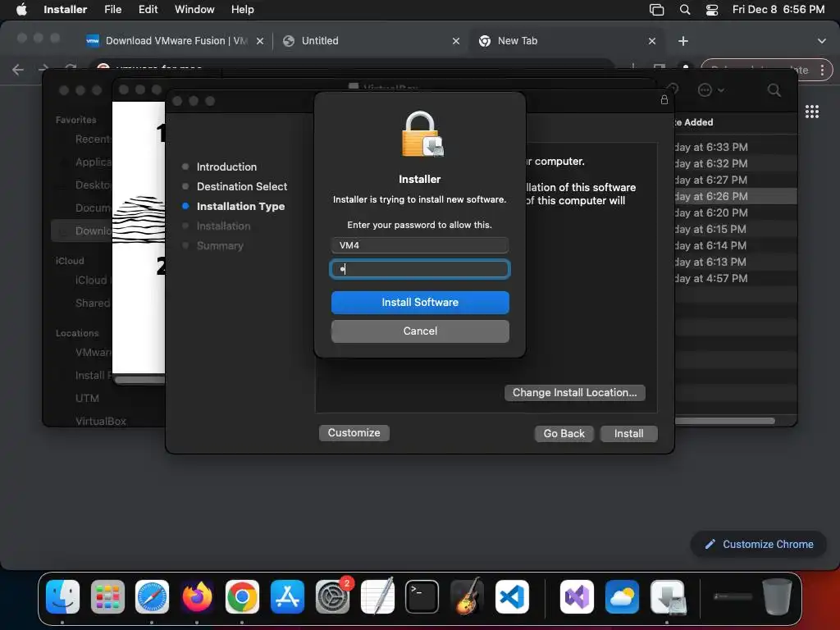
Task: Open Firefox from the Dock
Action: point(197,597)
